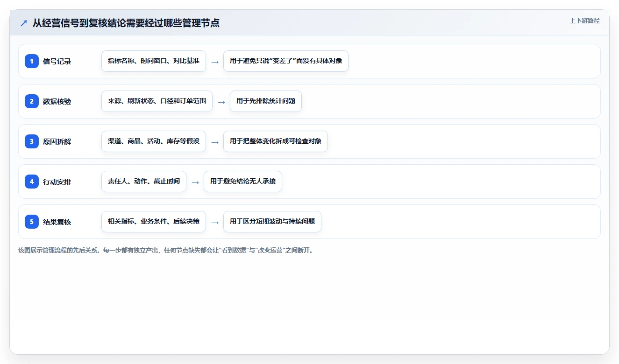Click the number 5 step badge
619x364 pixels.
pyautogui.click(x=32, y=222)
